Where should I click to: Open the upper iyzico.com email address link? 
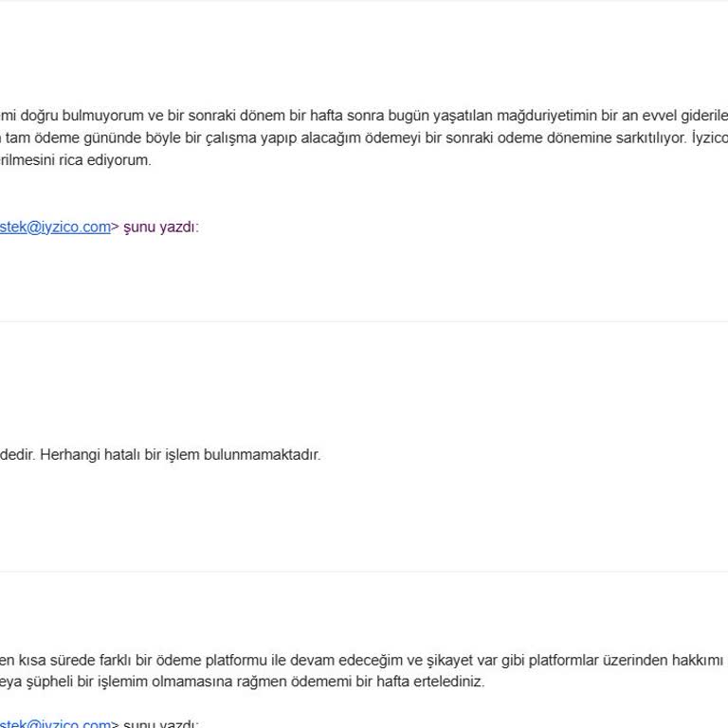coord(55,227)
